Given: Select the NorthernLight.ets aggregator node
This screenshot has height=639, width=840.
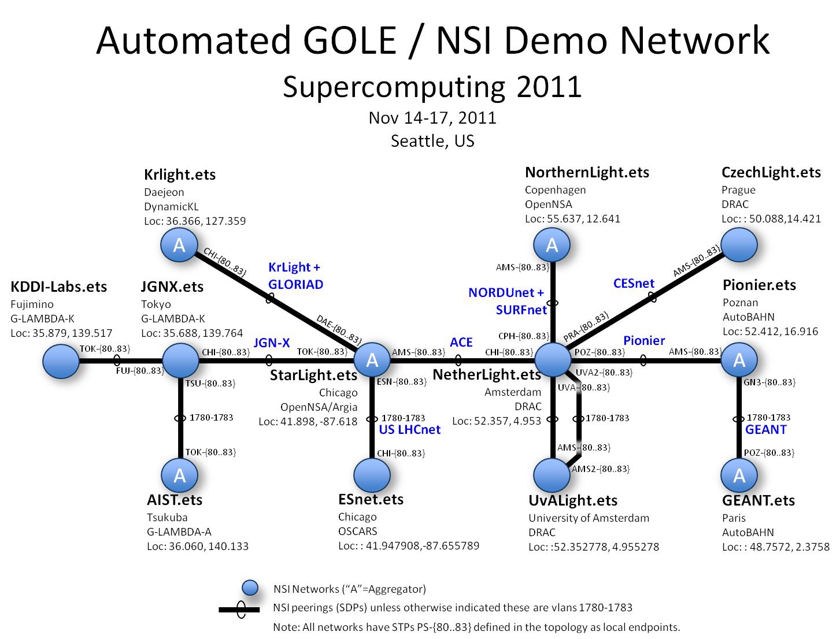Looking at the screenshot, I should tap(552, 245).
